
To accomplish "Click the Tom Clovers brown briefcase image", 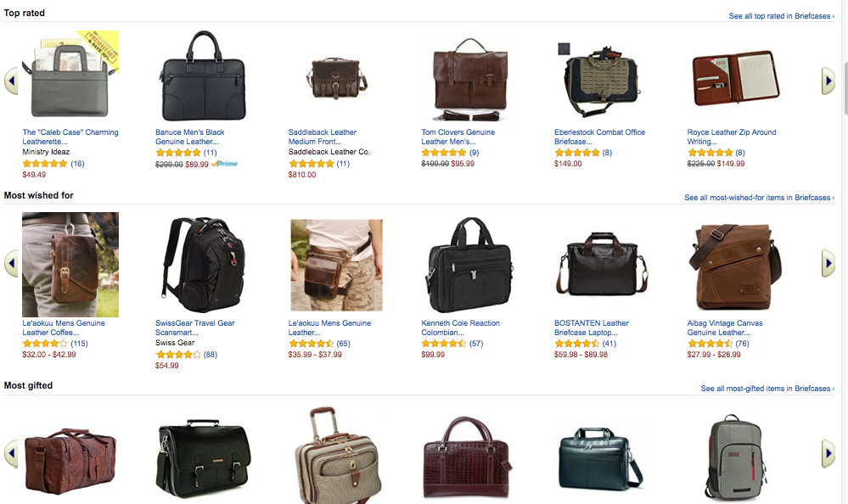I will (469, 77).
